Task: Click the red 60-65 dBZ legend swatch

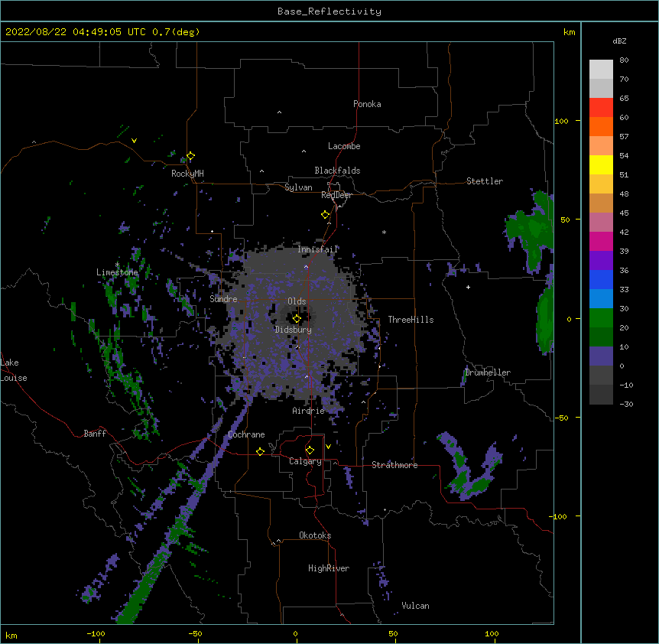Action: [x=601, y=107]
